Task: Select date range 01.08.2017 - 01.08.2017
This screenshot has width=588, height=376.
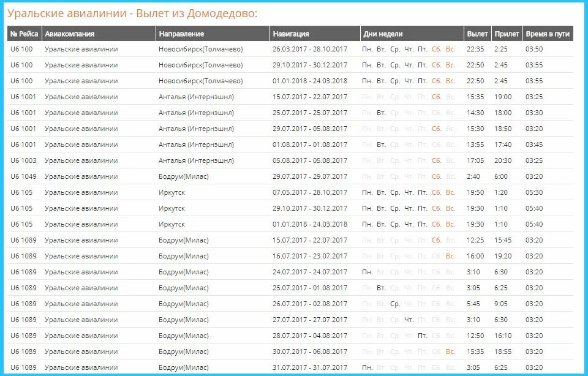Action: (310, 145)
